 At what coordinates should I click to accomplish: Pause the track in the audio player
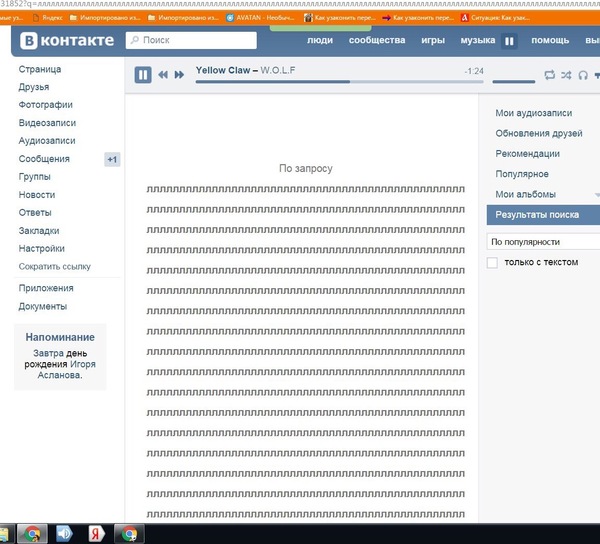click(143, 75)
